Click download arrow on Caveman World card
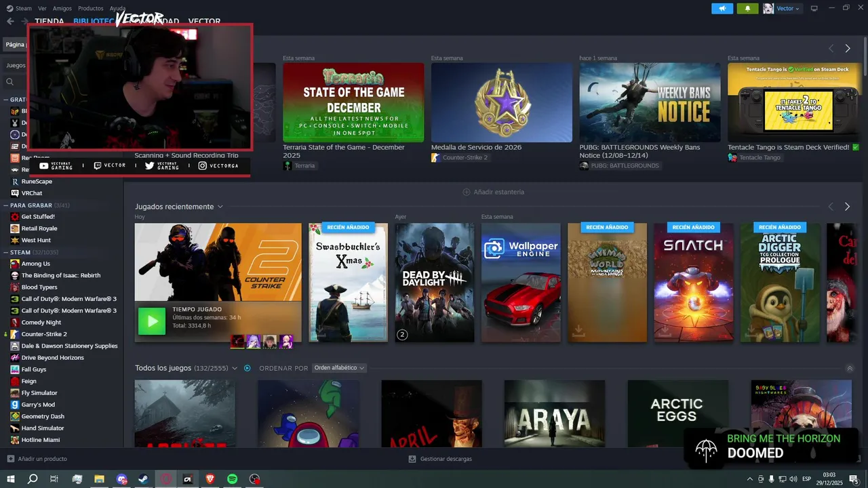Image resolution: width=868 pixels, height=488 pixels. click(x=578, y=331)
